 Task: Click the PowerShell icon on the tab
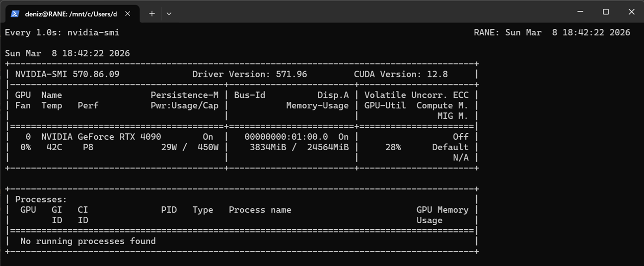15,13
